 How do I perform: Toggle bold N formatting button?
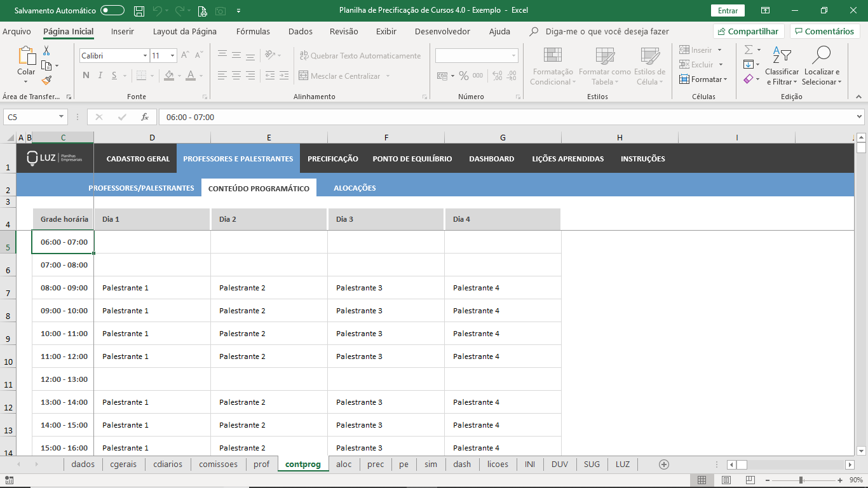[x=86, y=76]
